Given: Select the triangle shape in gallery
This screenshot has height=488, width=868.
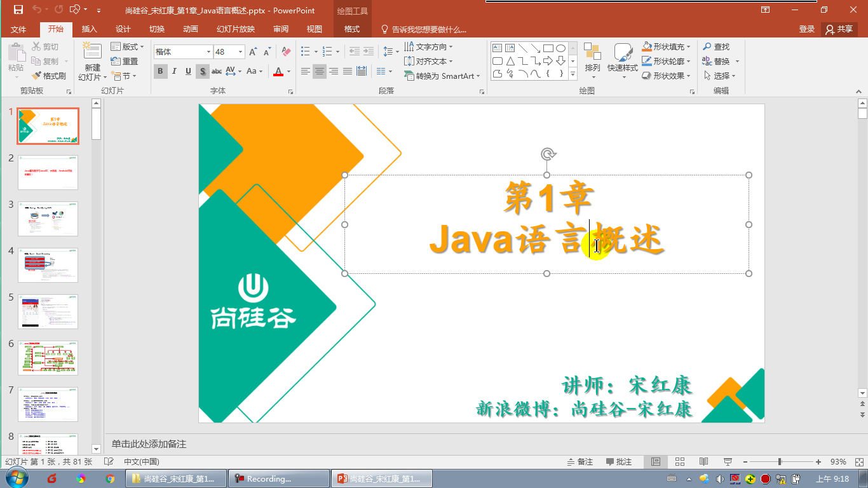Looking at the screenshot, I should pyautogui.click(x=510, y=61).
